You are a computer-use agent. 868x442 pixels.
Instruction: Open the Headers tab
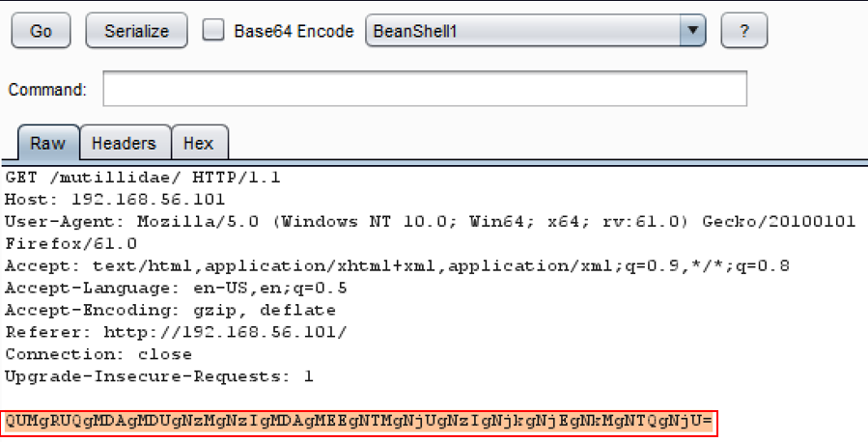(124, 144)
